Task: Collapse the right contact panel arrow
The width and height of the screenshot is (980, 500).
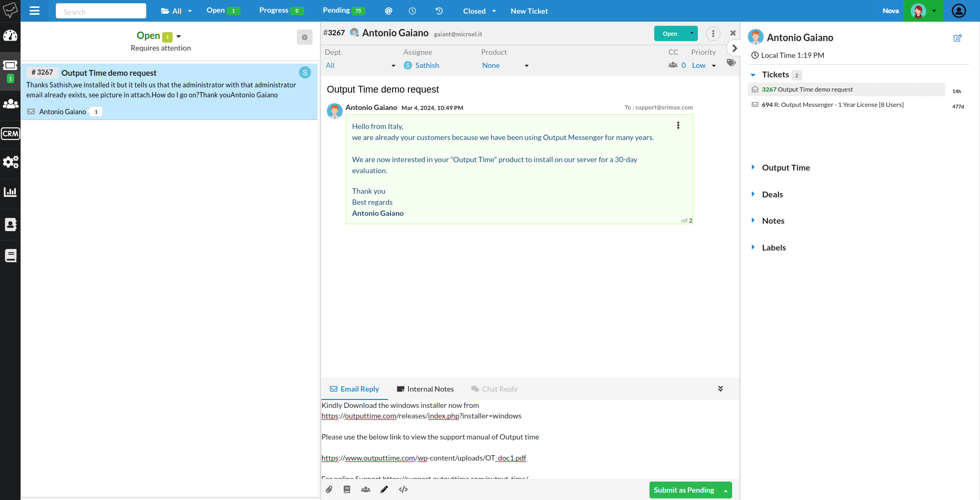Action: (x=734, y=48)
